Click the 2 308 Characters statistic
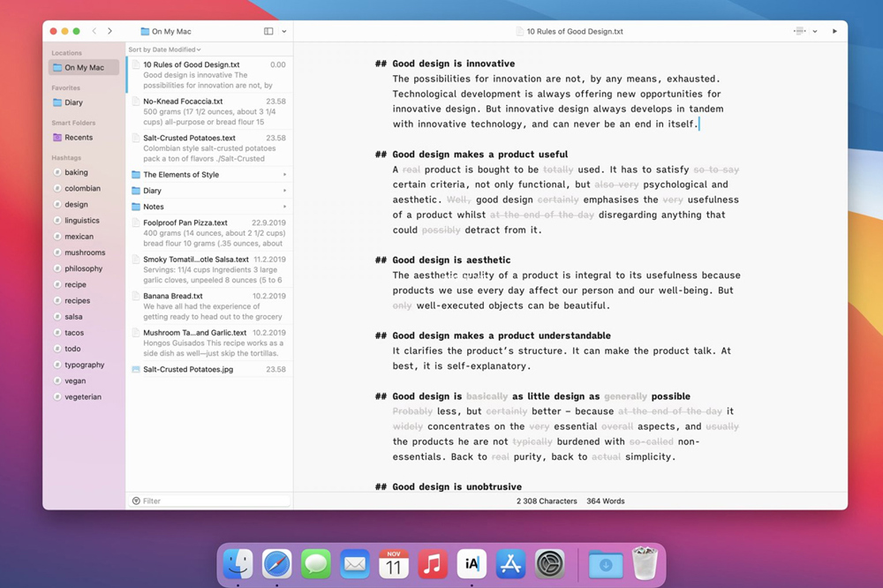Viewport: 883px width, 588px height. (x=547, y=501)
